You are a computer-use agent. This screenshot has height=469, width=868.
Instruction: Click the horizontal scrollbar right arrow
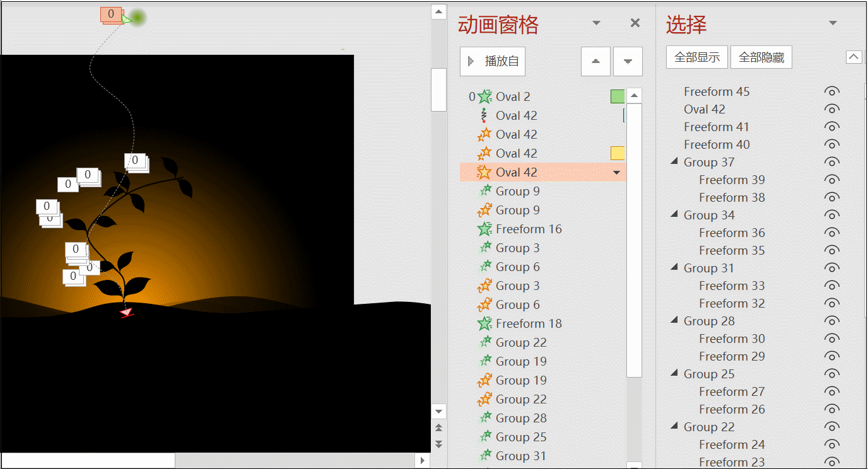point(423,461)
